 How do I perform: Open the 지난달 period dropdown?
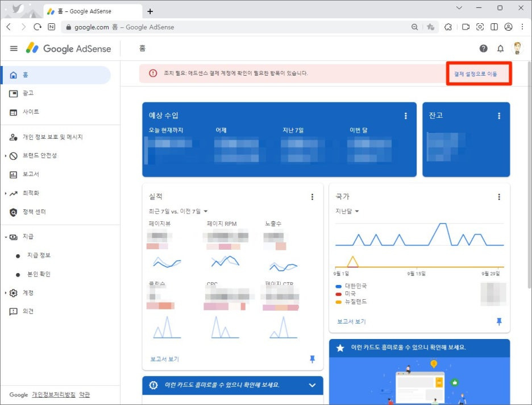click(347, 211)
